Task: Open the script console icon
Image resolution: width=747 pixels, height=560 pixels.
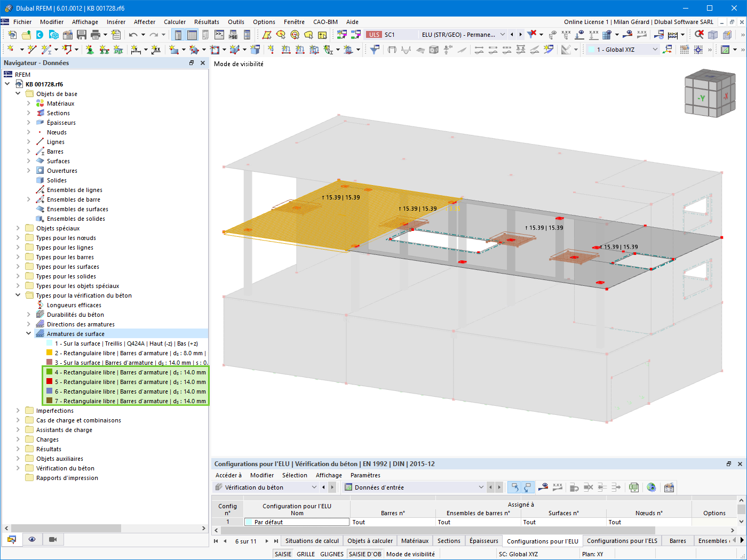Action: [x=219, y=35]
